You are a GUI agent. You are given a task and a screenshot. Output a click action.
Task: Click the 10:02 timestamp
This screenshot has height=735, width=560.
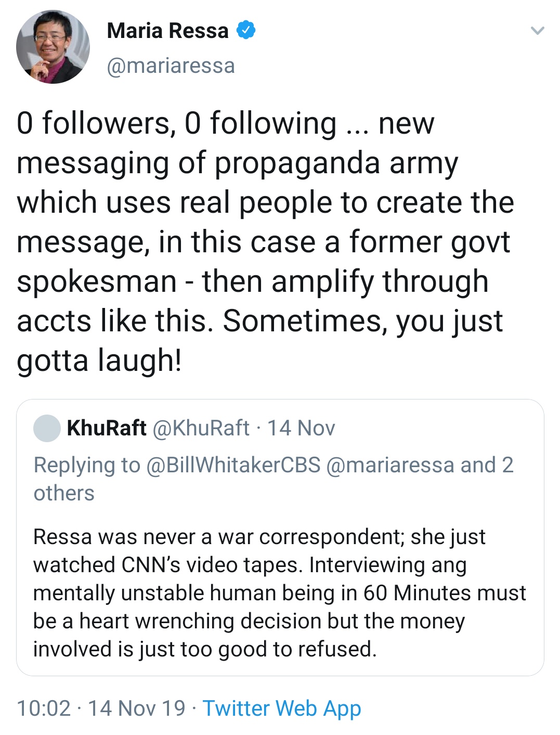(43, 708)
